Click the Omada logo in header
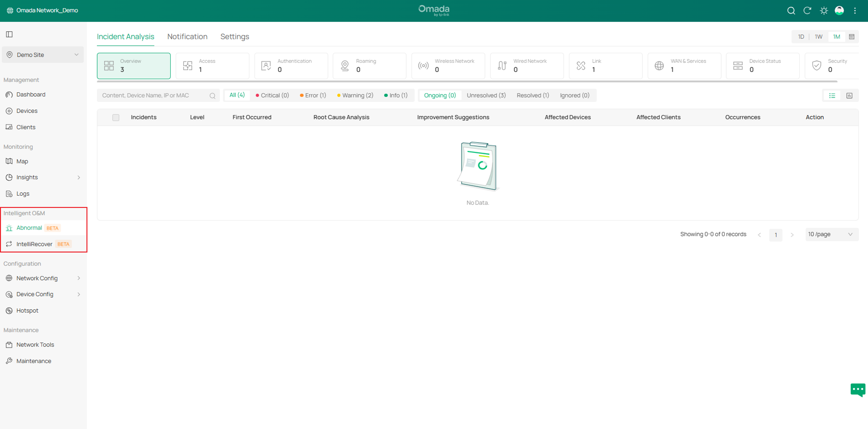868x429 pixels. pos(434,10)
